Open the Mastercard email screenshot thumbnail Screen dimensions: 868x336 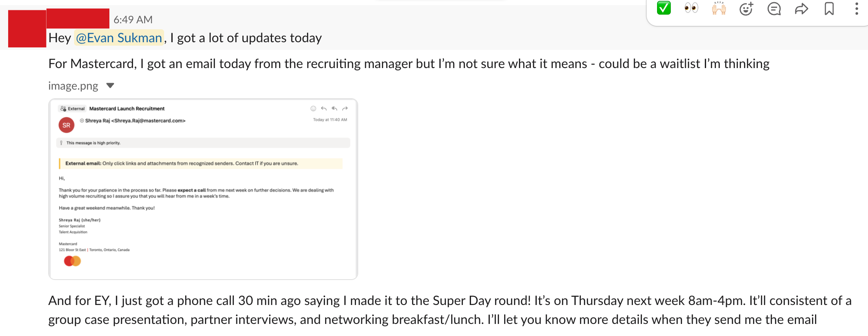click(203, 189)
